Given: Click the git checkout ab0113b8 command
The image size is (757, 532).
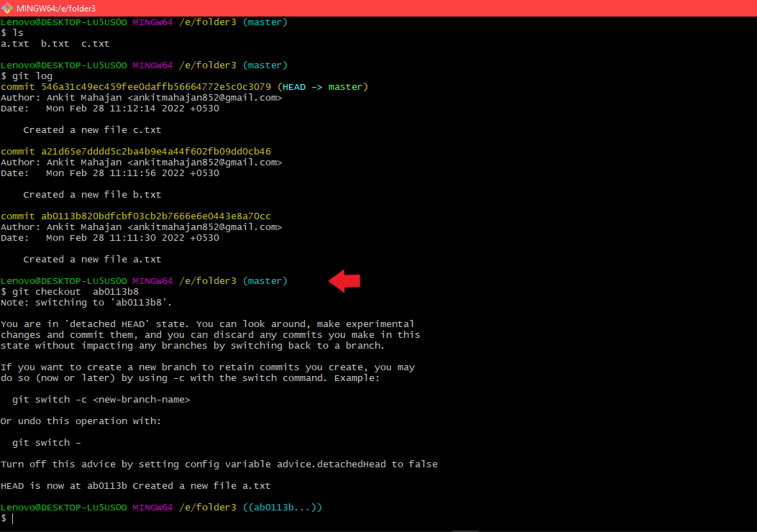Looking at the screenshot, I should [x=75, y=292].
